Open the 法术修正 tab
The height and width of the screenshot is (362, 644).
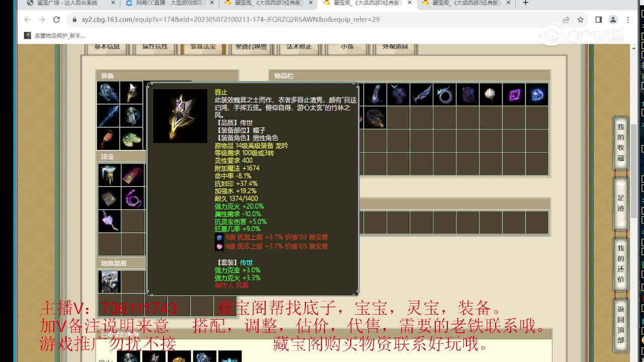[299, 47]
